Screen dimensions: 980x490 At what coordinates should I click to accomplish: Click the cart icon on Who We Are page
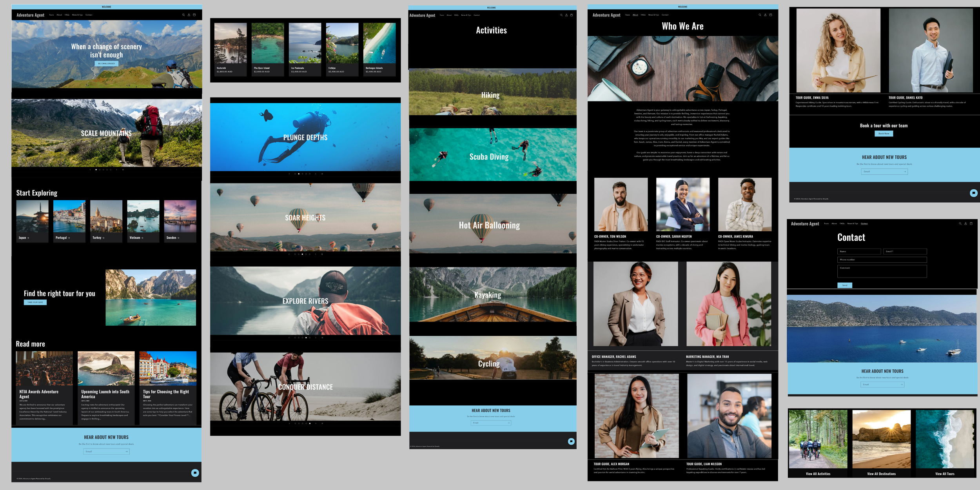tap(771, 15)
